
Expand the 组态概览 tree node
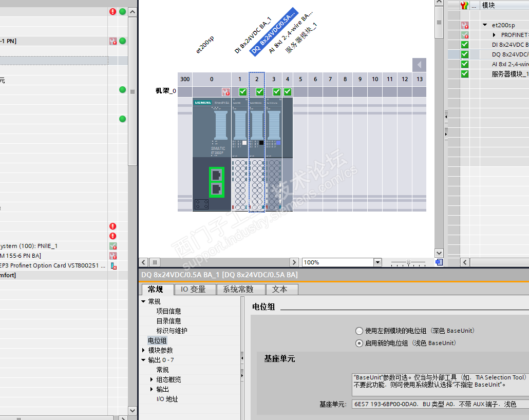click(x=152, y=379)
